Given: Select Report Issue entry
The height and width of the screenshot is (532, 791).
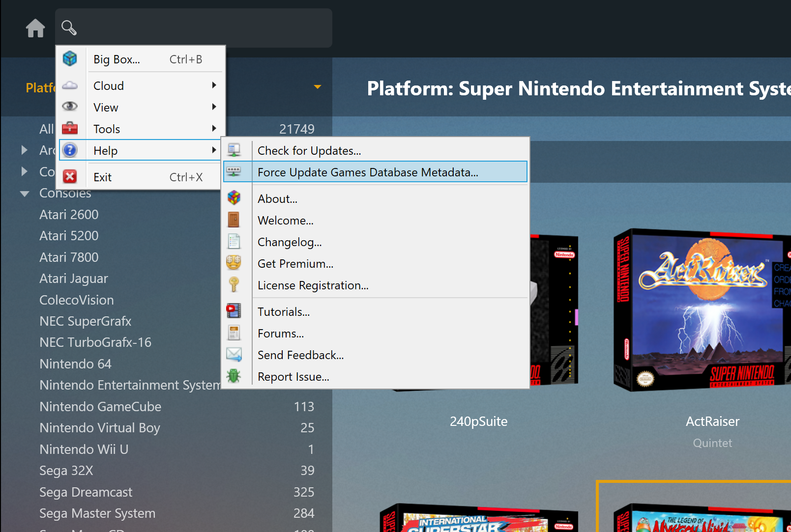Looking at the screenshot, I should coord(376,376).
